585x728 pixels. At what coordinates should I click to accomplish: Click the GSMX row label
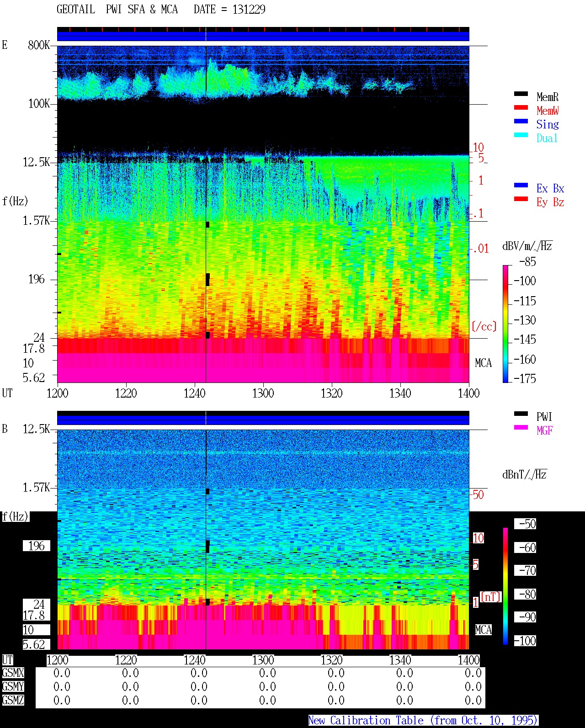tap(13, 673)
